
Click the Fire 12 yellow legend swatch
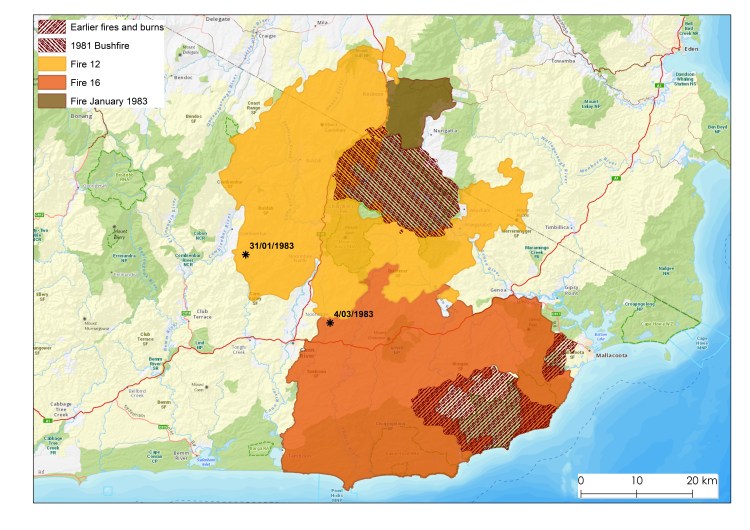(x=50, y=63)
